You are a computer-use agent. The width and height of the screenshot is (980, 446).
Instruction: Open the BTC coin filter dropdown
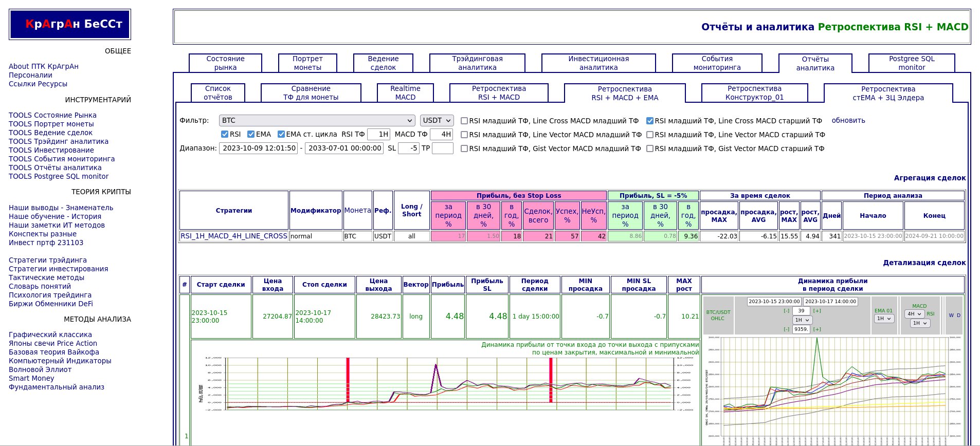(317, 120)
